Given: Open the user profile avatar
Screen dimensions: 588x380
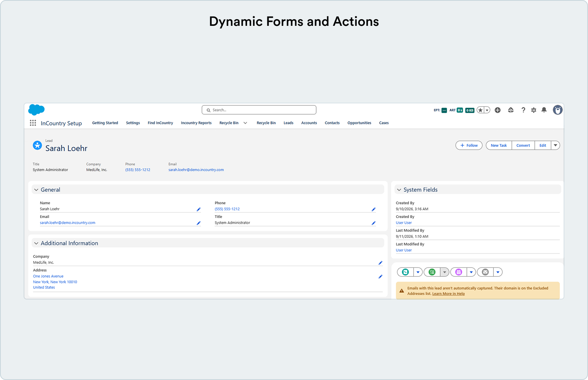Looking at the screenshot, I should pos(558,110).
